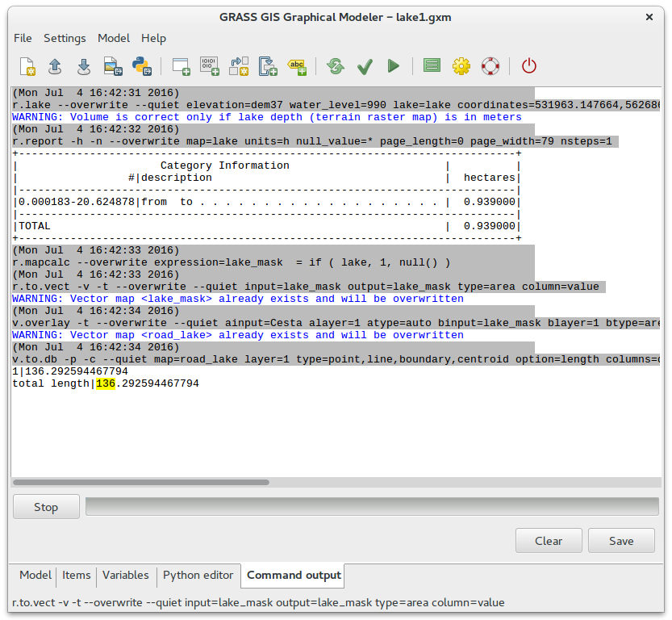The height and width of the screenshot is (620, 672).
Task: Export model to Python script icon
Action: [141, 66]
